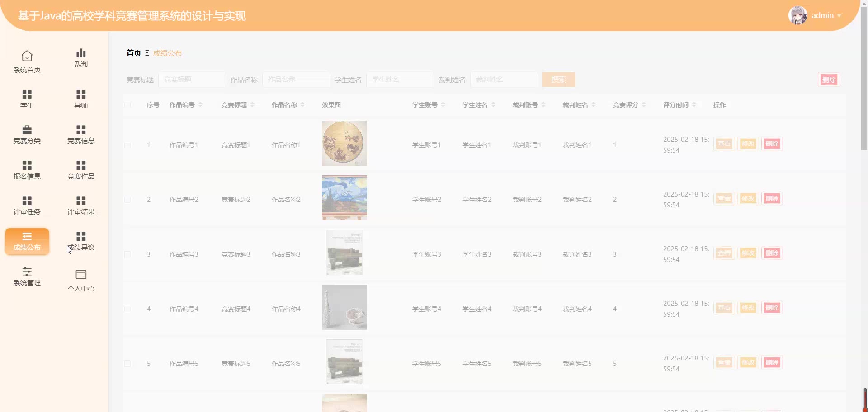Click the batch 删除 button above table
Viewport: 868px width, 412px height.
(x=829, y=80)
